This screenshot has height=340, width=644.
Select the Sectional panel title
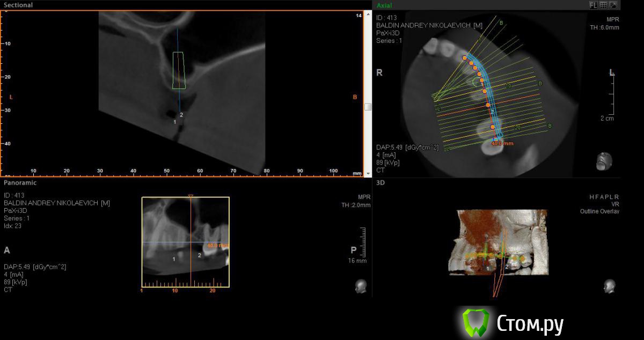click(x=18, y=5)
